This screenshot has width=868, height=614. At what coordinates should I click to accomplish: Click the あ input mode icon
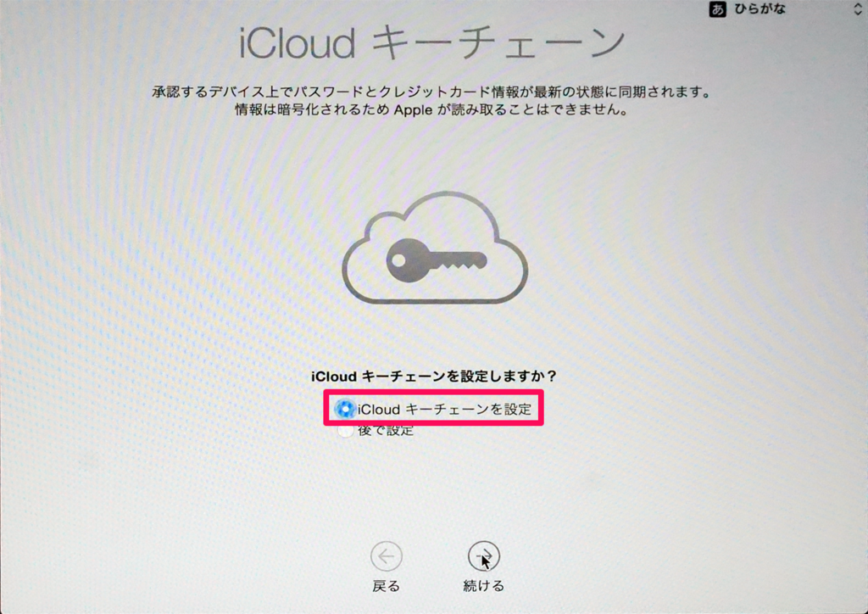click(717, 8)
